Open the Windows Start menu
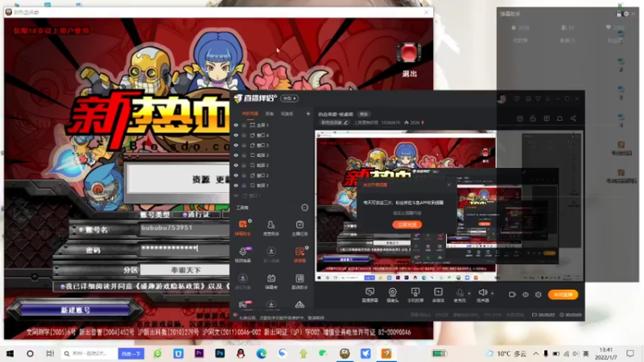This screenshot has width=644, height=362. click(x=10, y=353)
